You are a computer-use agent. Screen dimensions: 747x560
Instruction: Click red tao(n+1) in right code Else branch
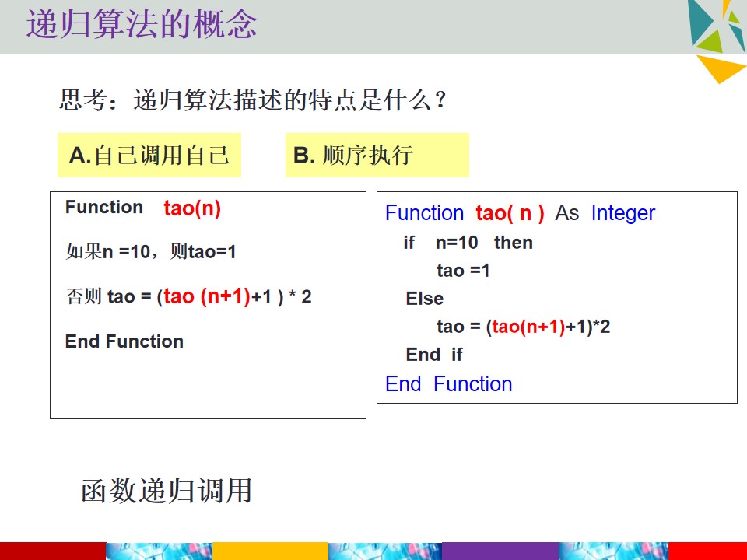pos(528,327)
